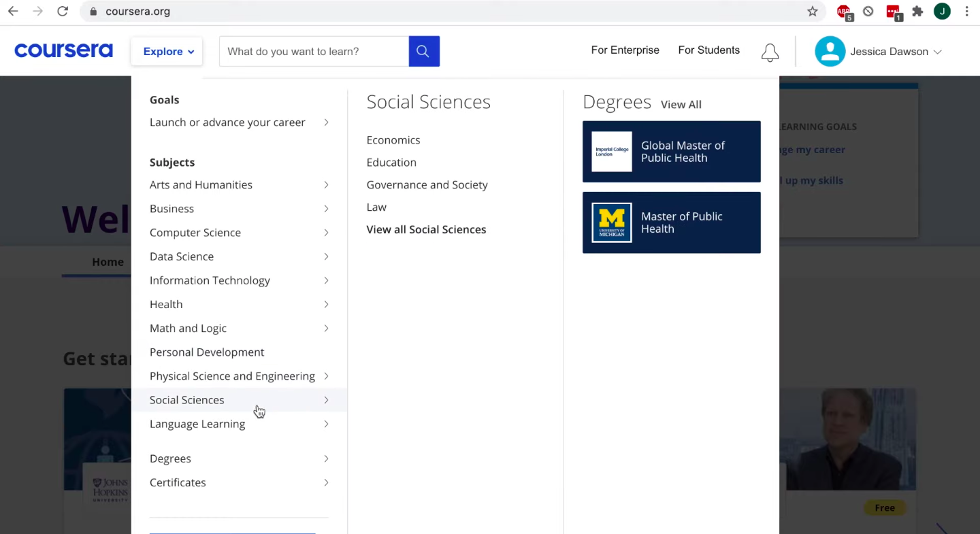Image resolution: width=980 pixels, height=534 pixels.
Task: Click the browser extensions puzzle icon
Action: 917,11
